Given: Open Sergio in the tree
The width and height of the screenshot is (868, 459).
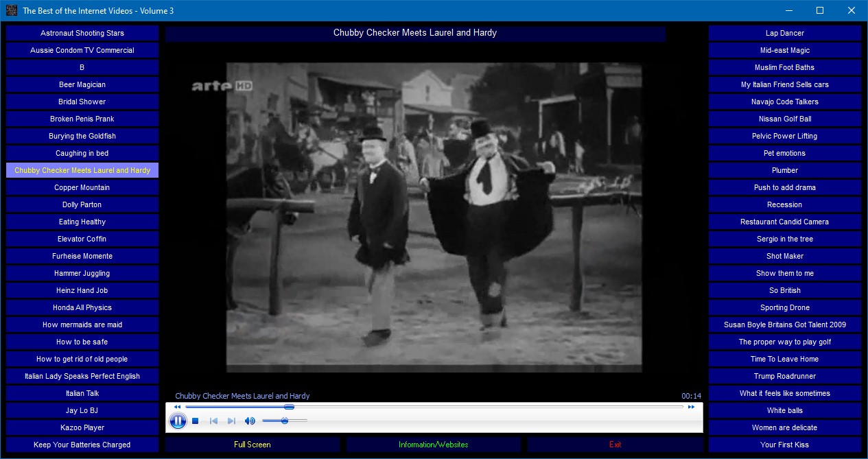Looking at the screenshot, I should click(x=785, y=239).
